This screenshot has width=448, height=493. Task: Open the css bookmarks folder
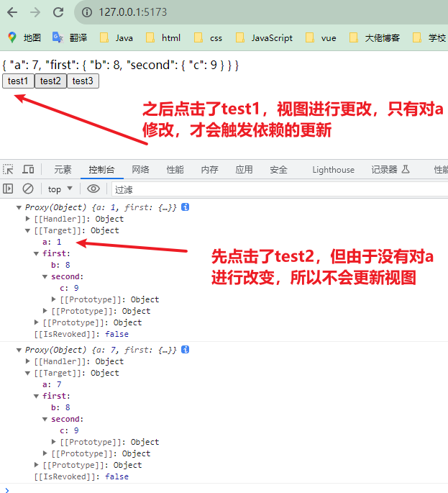[208, 37]
